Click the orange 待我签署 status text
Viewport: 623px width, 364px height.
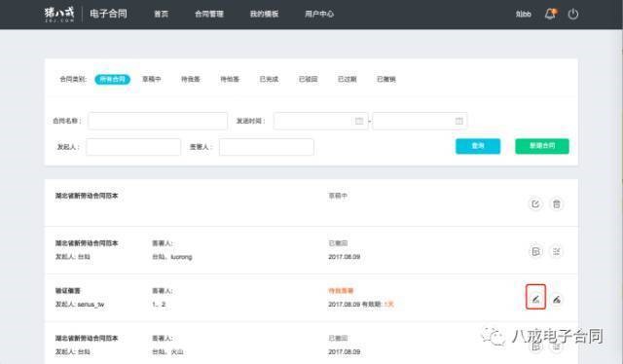coord(341,290)
